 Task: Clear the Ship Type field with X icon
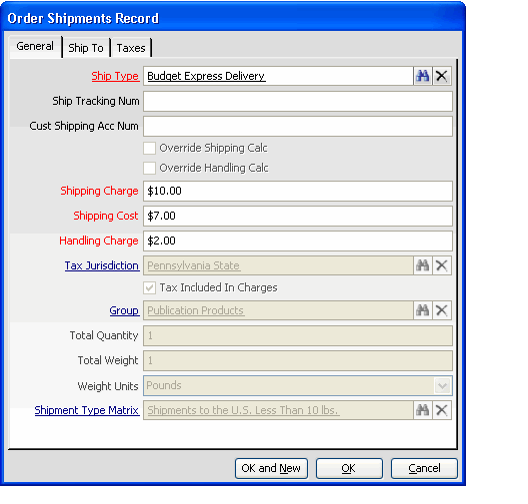pos(441,76)
